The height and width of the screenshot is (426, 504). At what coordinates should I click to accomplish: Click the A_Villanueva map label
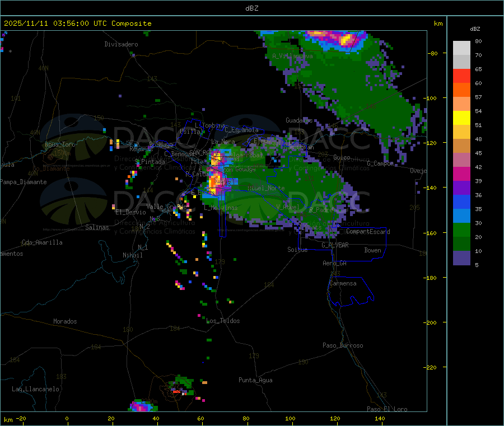point(292,56)
